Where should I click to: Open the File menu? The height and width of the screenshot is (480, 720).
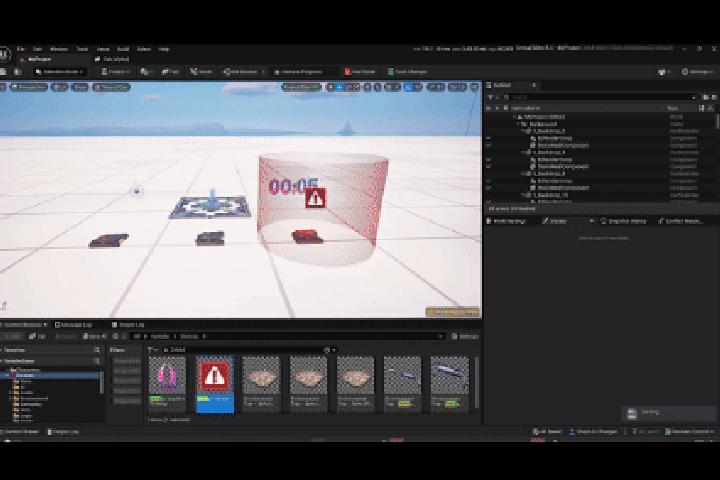click(x=21, y=49)
